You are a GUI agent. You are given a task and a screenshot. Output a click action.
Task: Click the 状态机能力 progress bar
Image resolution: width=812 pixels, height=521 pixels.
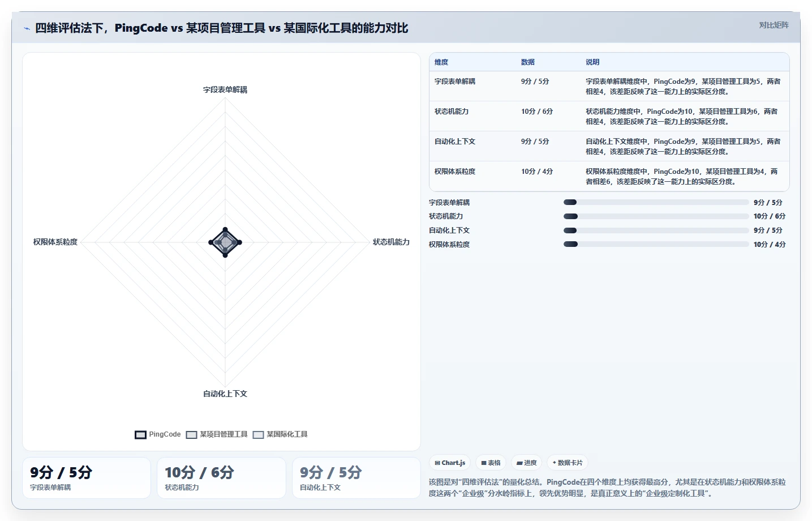click(656, 216)
